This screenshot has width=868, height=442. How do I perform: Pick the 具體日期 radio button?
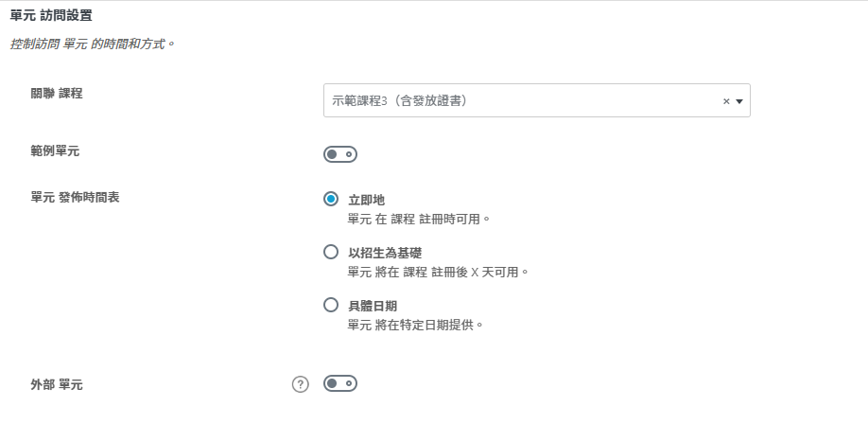(x=331, y=305)
